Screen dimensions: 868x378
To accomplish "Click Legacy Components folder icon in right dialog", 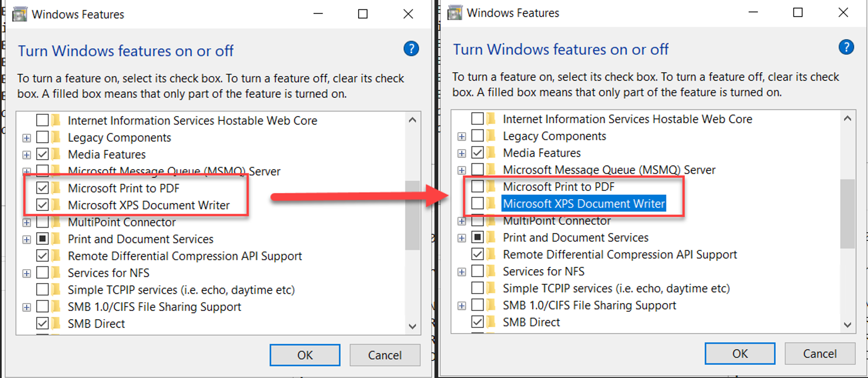I will pos(491,136).
